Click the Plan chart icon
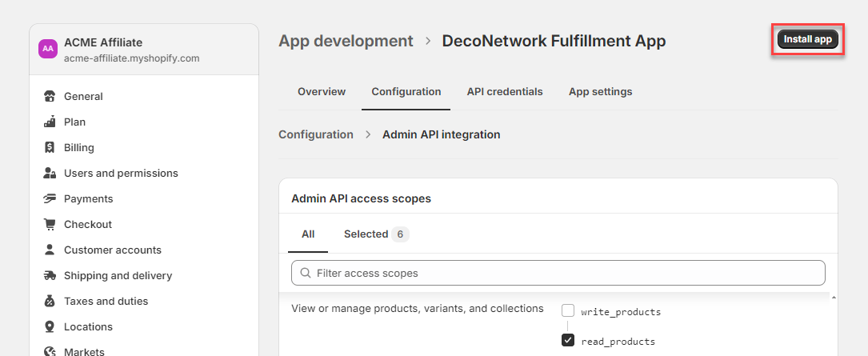The height and width of the screenshot is (356, 868). point(50,122)
